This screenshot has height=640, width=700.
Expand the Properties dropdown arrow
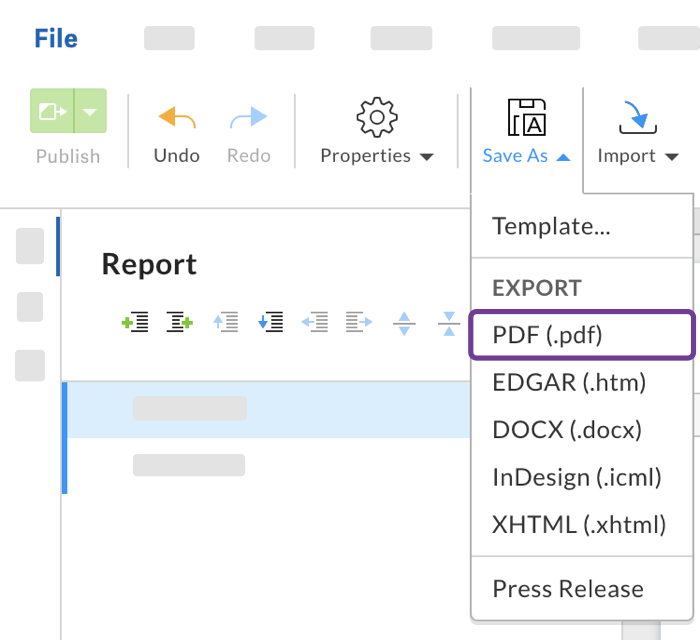coord(427,157)
